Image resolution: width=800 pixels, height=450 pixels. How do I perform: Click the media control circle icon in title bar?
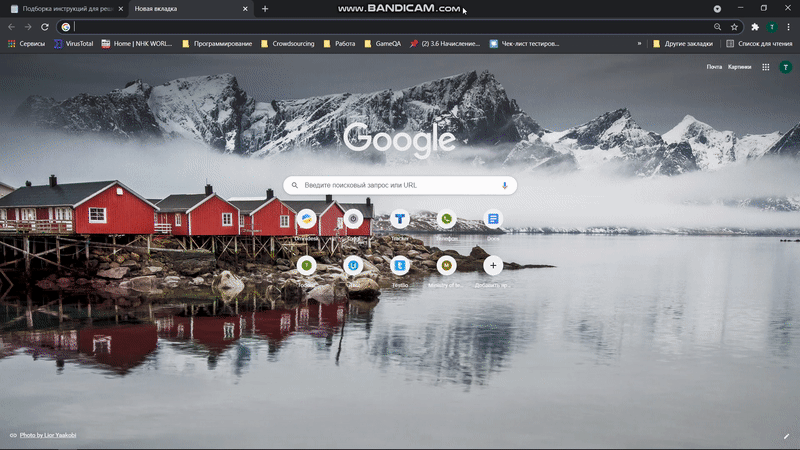[717, 9]
